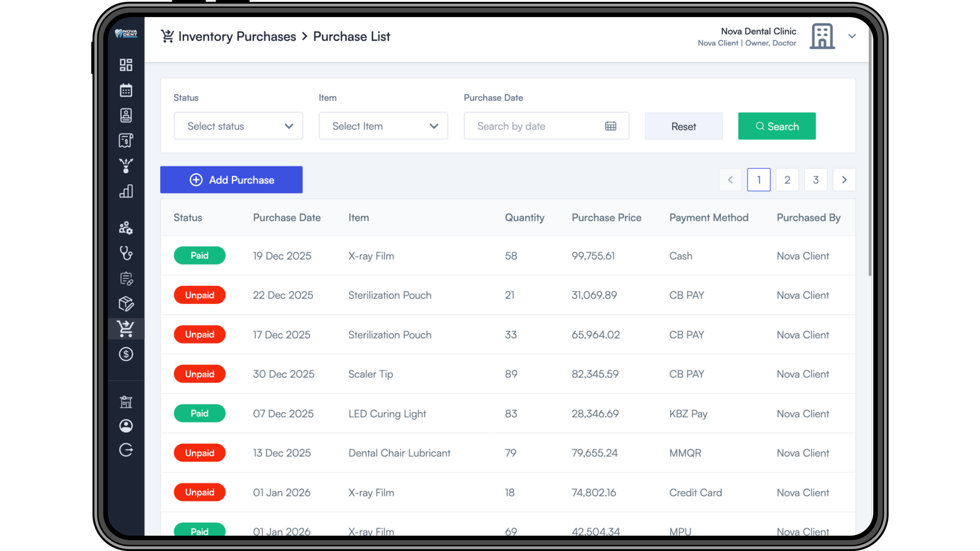Expand the Select Item dropdown
The width and height of the screenshot is (980, 551).
click(383, 126)
